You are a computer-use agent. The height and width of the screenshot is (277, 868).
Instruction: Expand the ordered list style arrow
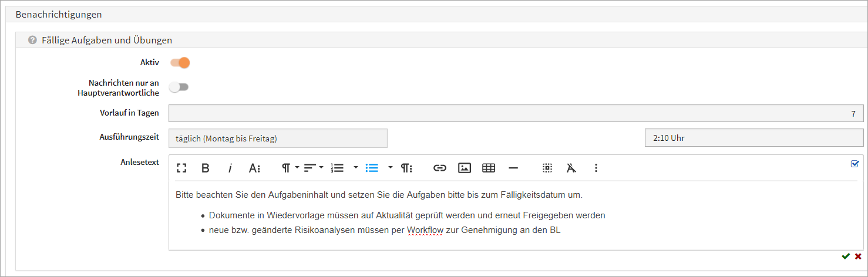355,168
